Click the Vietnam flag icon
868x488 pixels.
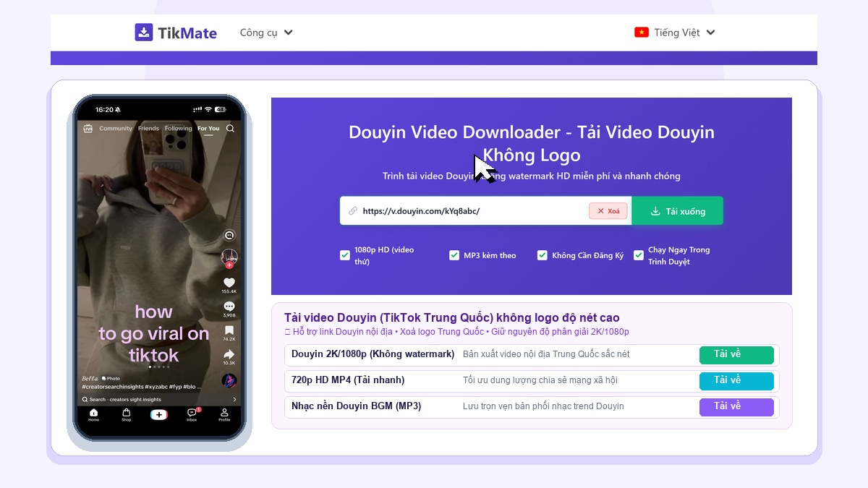641,33
